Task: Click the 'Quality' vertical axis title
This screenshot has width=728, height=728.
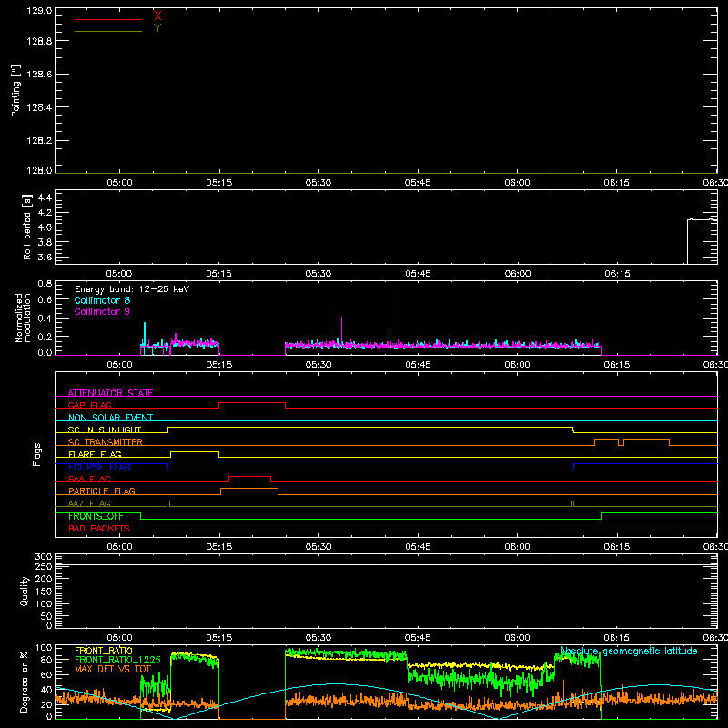Action: pyautogui.click(x=25, y=591)
